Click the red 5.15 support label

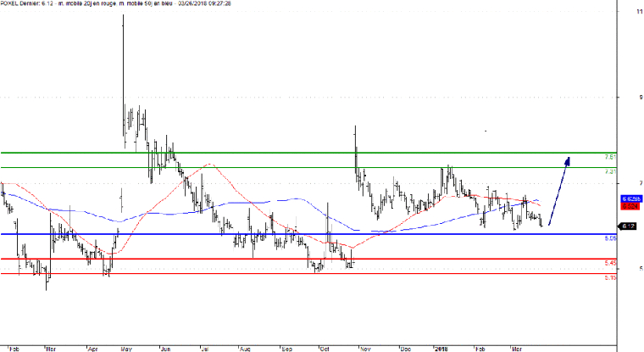tap(611, 278)
